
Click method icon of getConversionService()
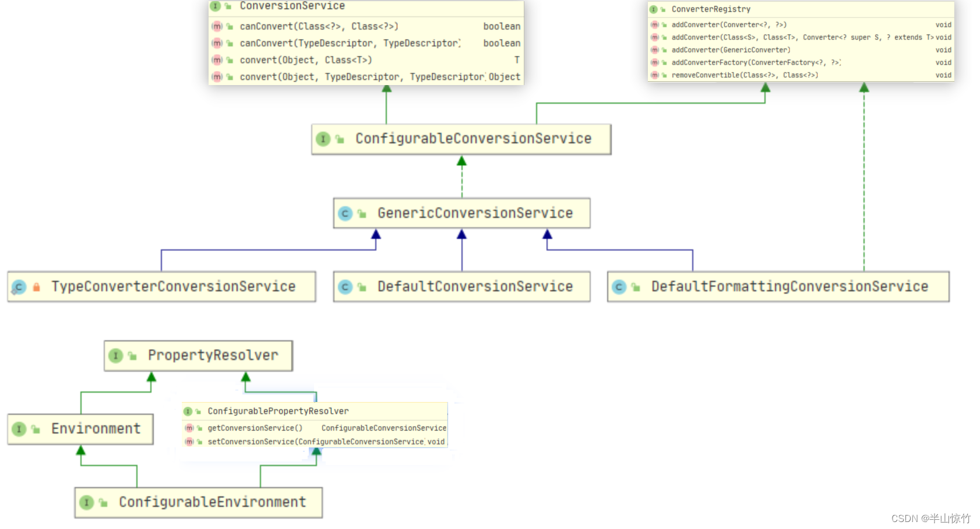pos(189,428)
